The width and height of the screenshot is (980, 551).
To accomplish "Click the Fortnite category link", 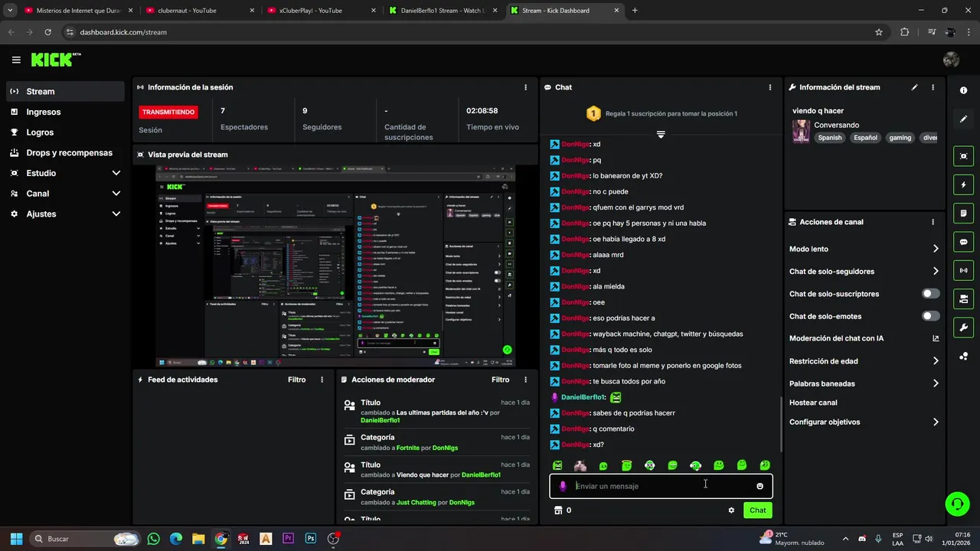I will (408, 448).
